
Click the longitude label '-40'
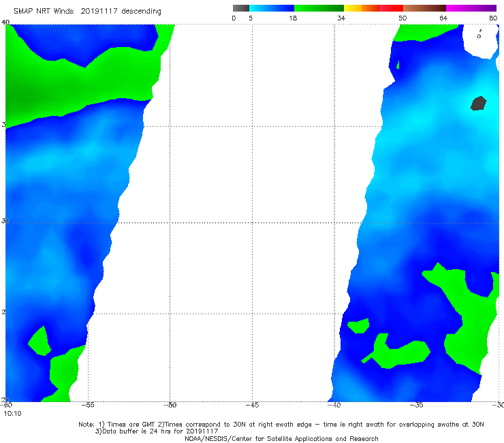pyautogui.click(x=334, y=405)
